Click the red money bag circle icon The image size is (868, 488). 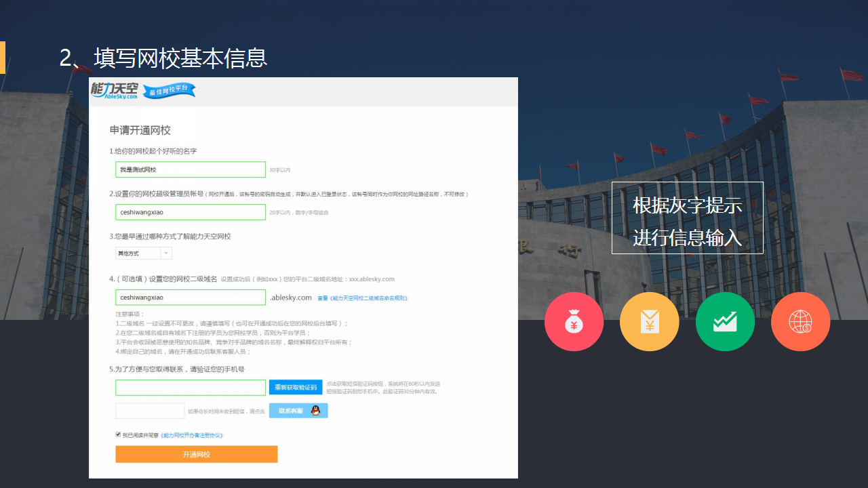coord(574,321)
